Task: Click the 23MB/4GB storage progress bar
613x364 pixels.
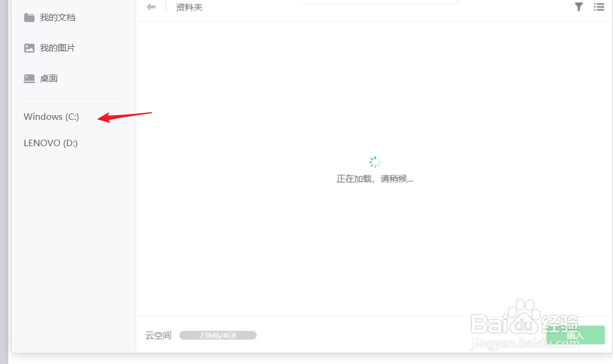Action: [218, 335]
